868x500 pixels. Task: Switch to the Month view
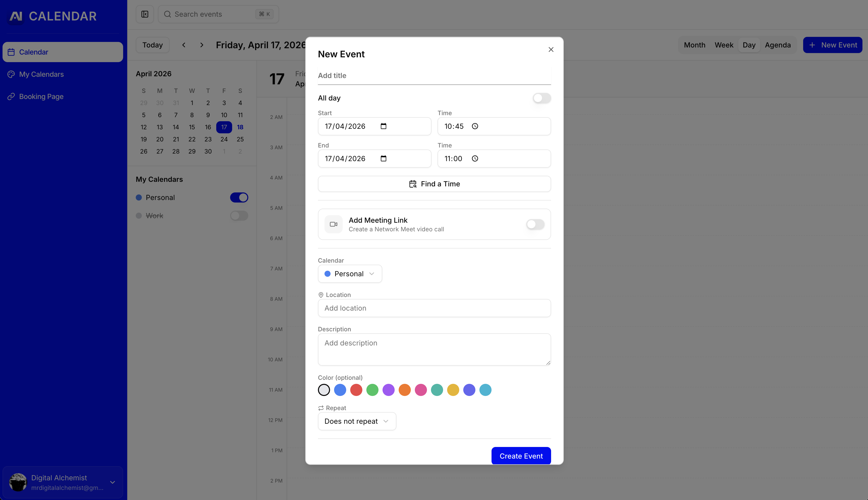click(694, 45)
